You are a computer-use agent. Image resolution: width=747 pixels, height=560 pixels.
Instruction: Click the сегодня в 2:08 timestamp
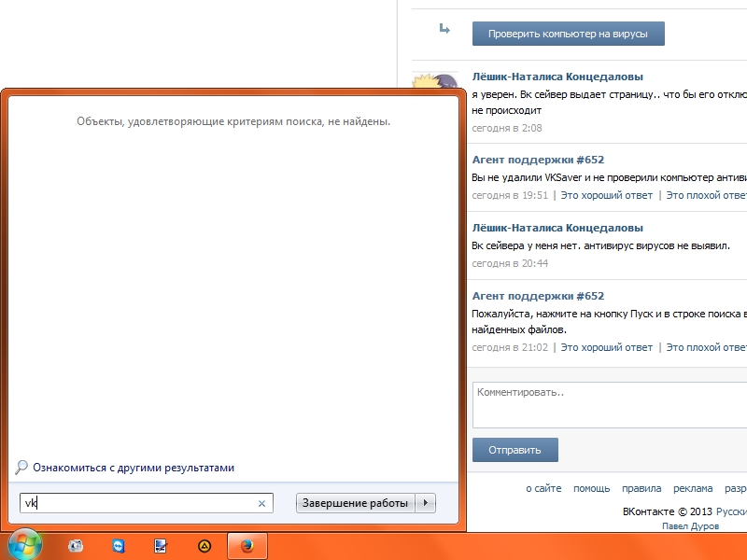coord(507,128)
